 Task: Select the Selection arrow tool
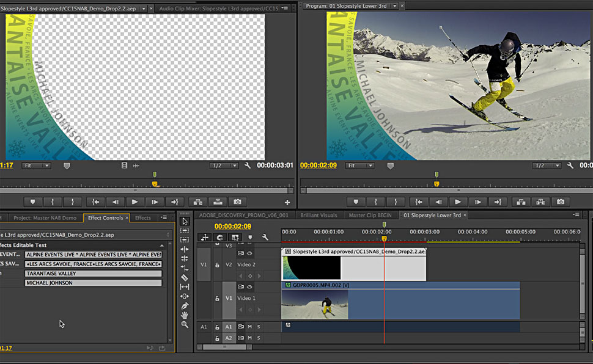(185, 221)
